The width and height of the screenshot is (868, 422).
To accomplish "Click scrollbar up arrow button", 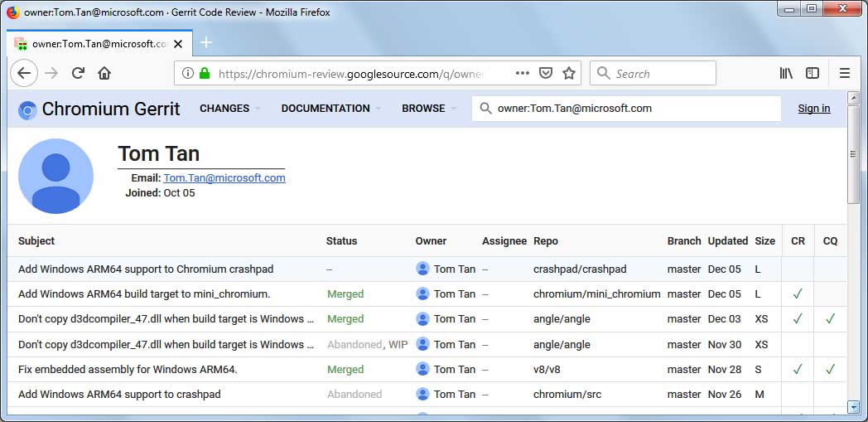I will [x=853, y=98].
